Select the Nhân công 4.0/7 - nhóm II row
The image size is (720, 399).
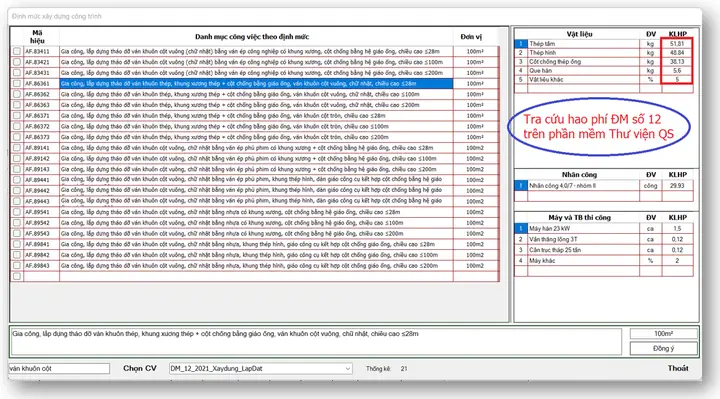tap(603, 185)
